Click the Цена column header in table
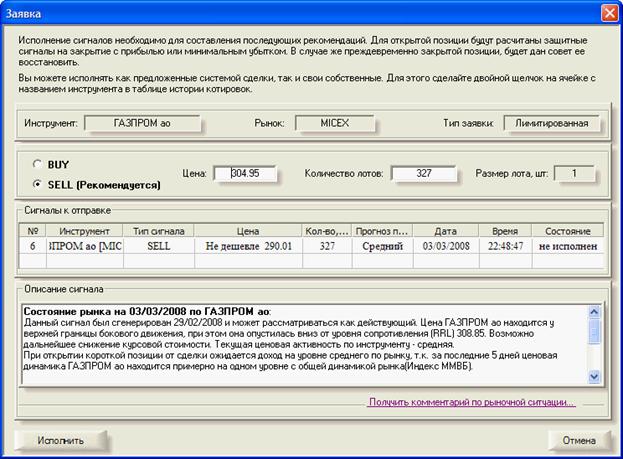Screen dimensions: 623x459 pyautogui.click(x=248, y=231)
